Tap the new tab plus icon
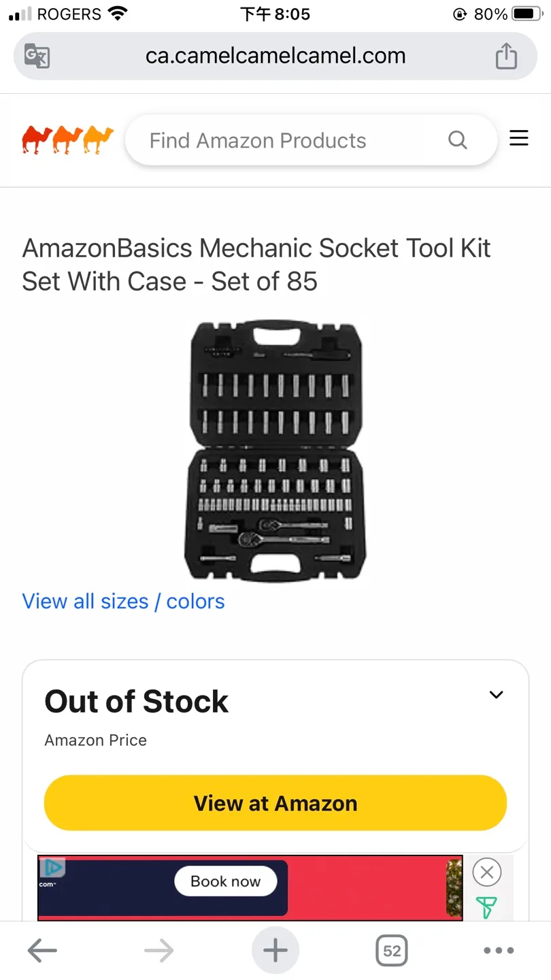This screenshot has width=551, height=980. click(x=275, y=950)
